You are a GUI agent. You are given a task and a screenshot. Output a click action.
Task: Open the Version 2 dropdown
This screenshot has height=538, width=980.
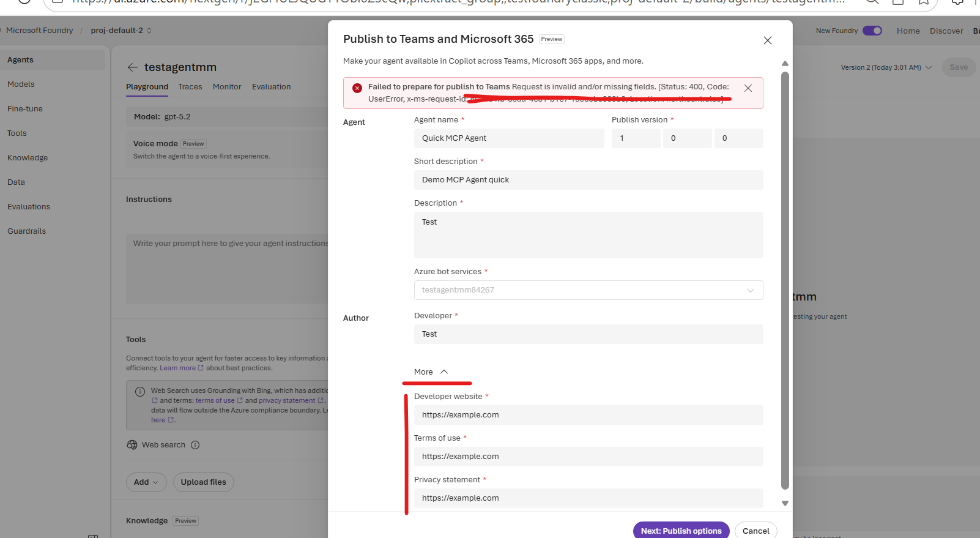886,67
